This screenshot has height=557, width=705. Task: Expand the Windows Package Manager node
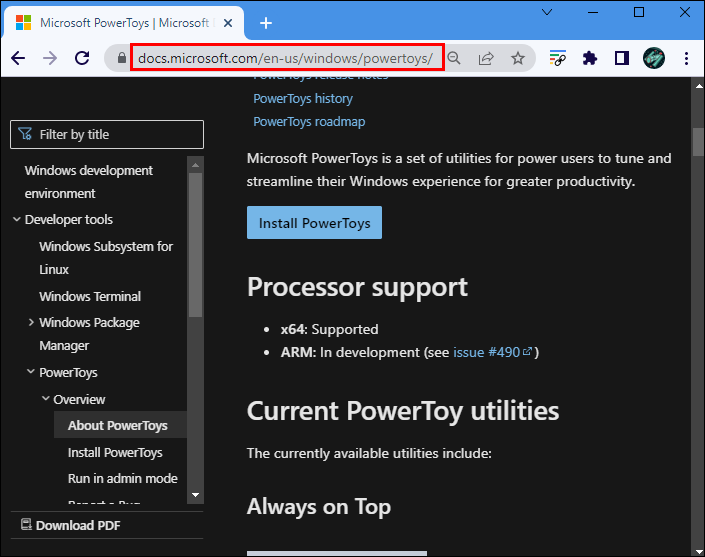tap(31, 323)
